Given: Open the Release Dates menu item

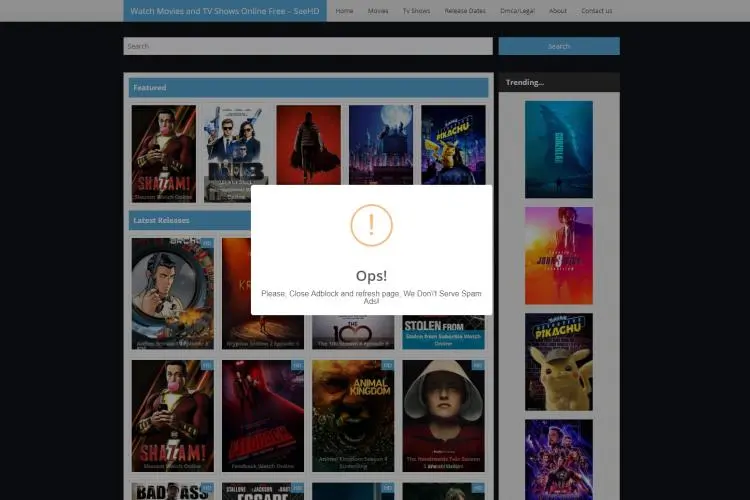Looking at the screenshot, I should 464,11.
